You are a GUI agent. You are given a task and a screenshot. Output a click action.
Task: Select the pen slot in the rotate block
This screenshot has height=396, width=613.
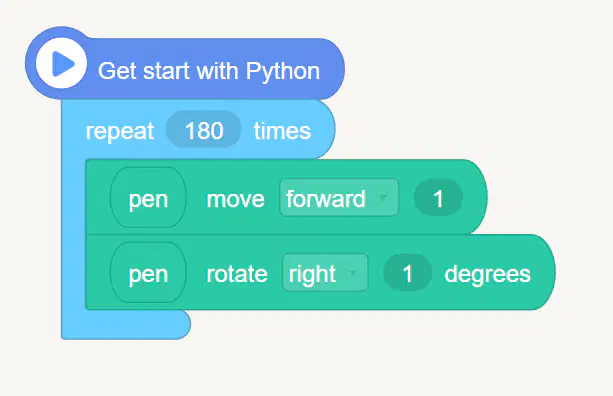(148, 273)
